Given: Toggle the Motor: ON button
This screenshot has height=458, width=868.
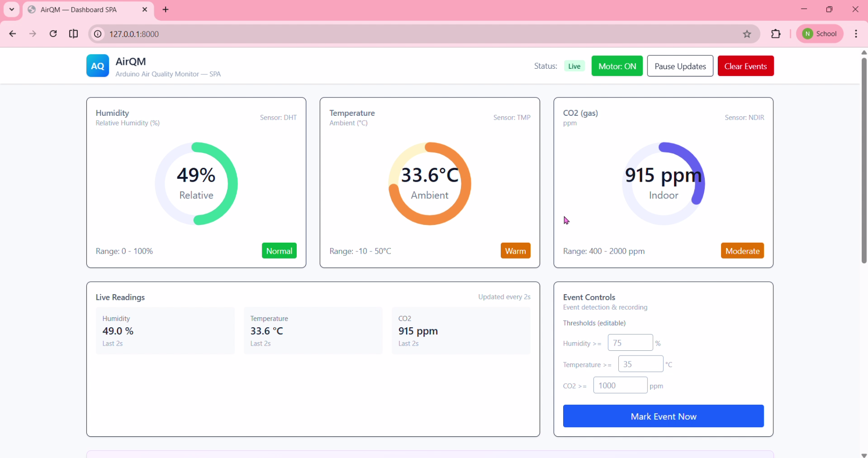Looking at the screenshot, I should [617, 66].
